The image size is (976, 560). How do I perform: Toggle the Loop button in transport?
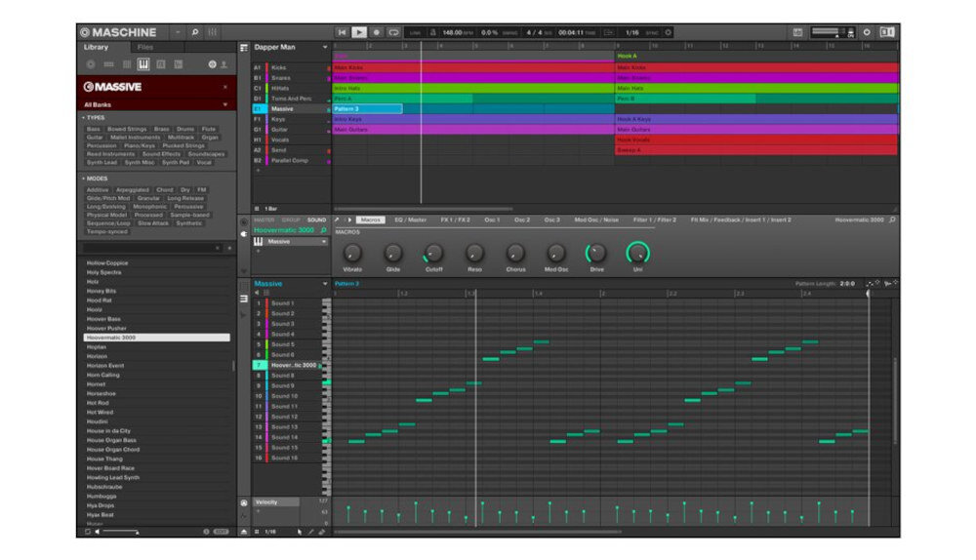tap(393, 32)
